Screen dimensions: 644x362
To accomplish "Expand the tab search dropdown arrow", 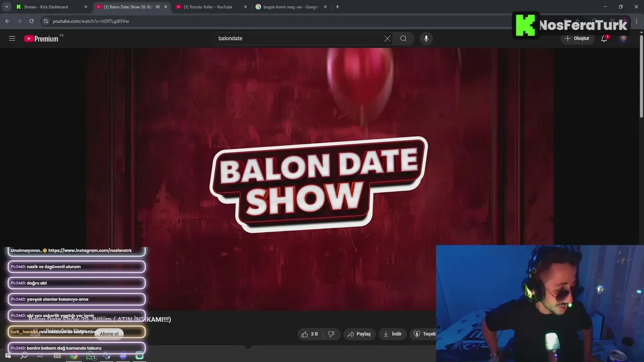I will click(7, 7).
